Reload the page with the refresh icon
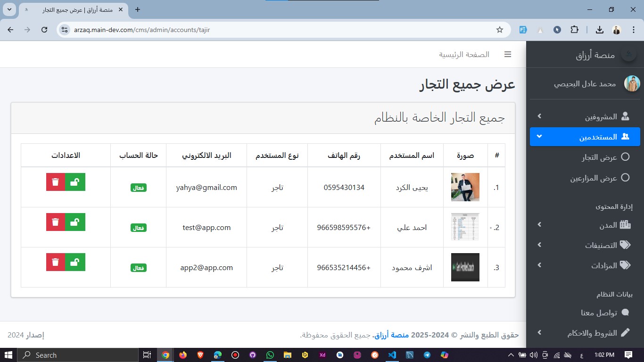Image resolution: width=644 pixels, height=362 pixels. (x=44, y=30)
